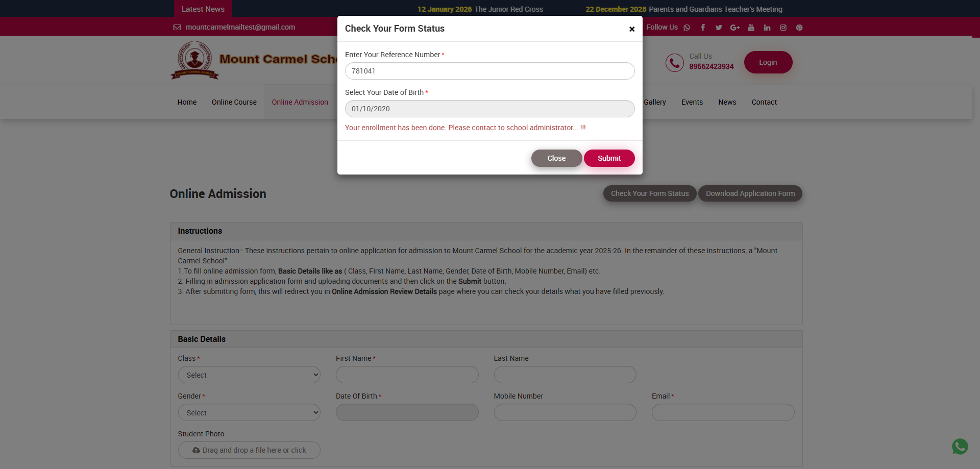This screenshot has height=469, width=980.
Task: Click the Twitter social icon
Action: click(719, 28)
